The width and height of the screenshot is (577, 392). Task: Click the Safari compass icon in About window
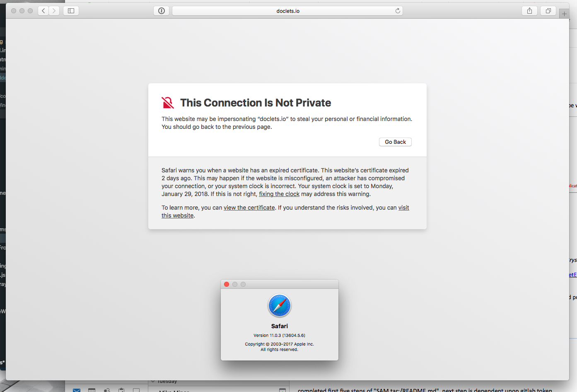click(x=280, y=306)
